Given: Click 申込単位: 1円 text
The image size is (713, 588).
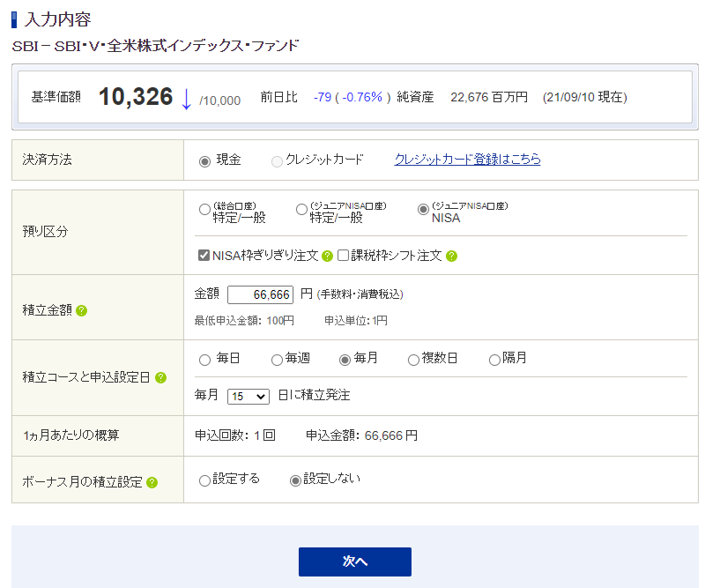Looking at the screenshot, I should pos(355,321).
